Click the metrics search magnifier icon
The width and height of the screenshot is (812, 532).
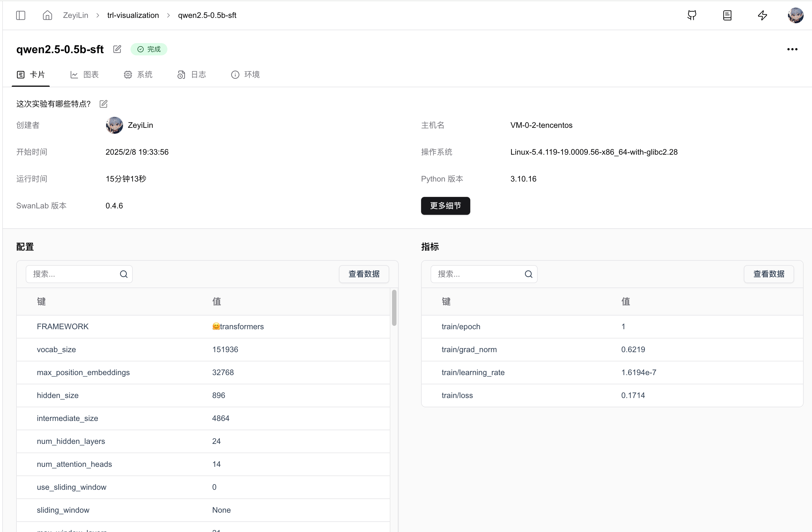528,274
